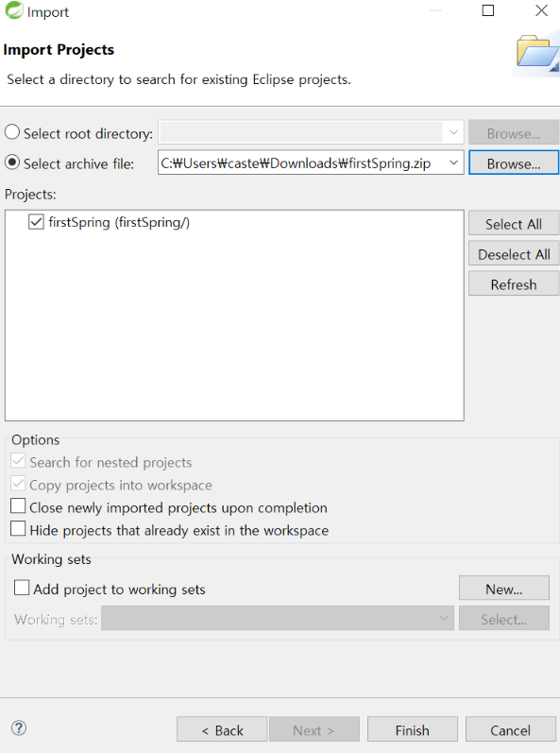Image resolution: width=560 pixels, height=753 pixels.
Task: Open the archive file path dropdown arrow
Action: coord(453,163)
